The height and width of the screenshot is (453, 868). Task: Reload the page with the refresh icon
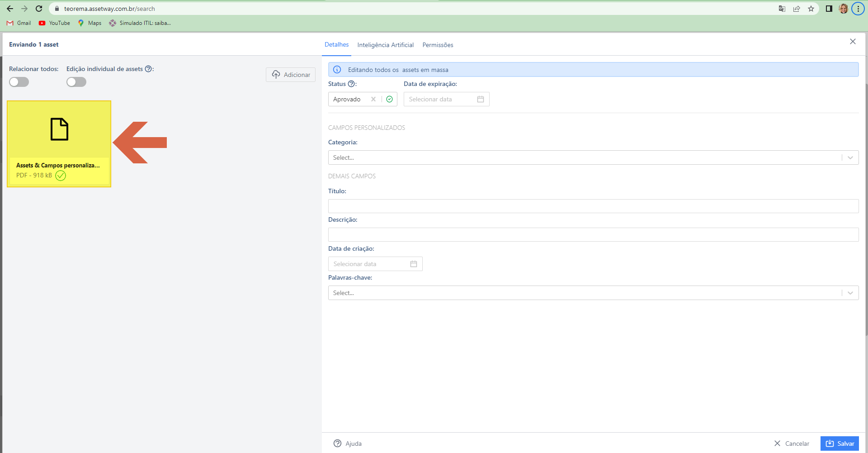coord(39,9)
